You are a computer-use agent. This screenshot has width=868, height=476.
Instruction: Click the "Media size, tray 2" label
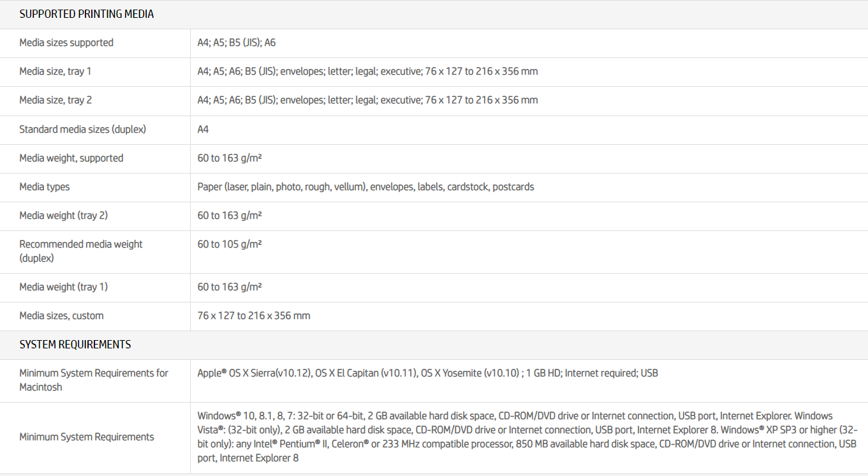point(55,100)
